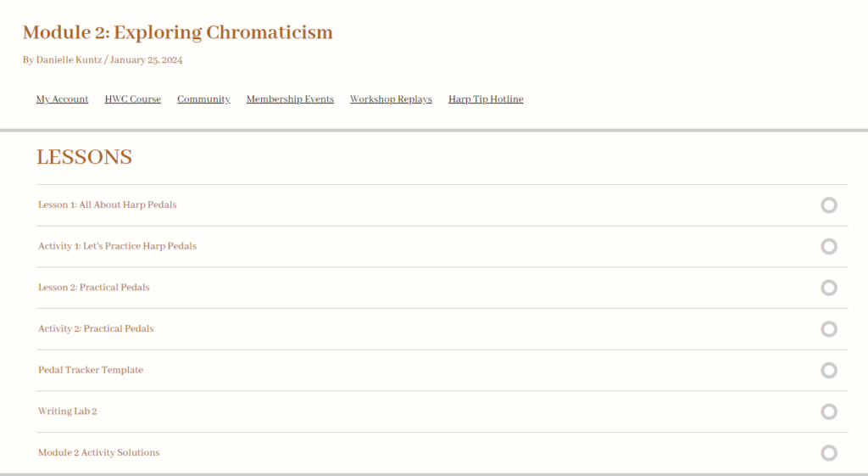This screenshot has height=476, width=868.
Task: Click author name Danielle Kuntz
Action: [x=69, y=60]
